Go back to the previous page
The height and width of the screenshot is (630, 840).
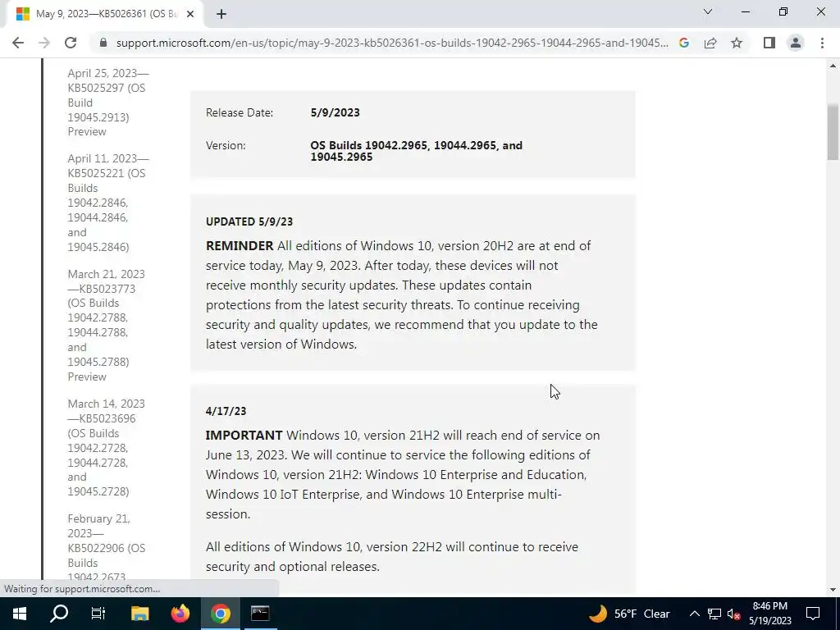[x=18, y=43]
